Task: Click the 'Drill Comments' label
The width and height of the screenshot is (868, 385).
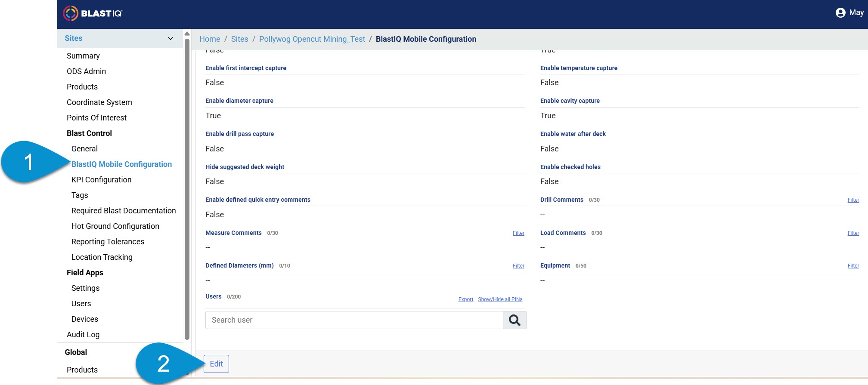Action: tap(562, 200)
